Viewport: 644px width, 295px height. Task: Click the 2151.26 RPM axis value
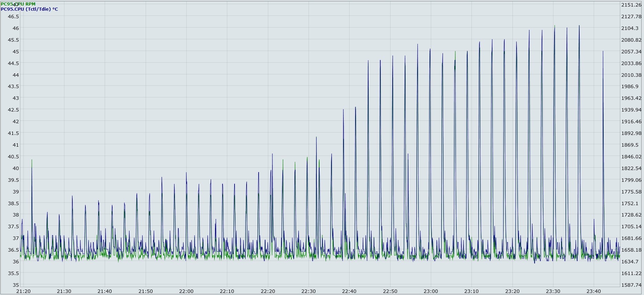[631, 5]
